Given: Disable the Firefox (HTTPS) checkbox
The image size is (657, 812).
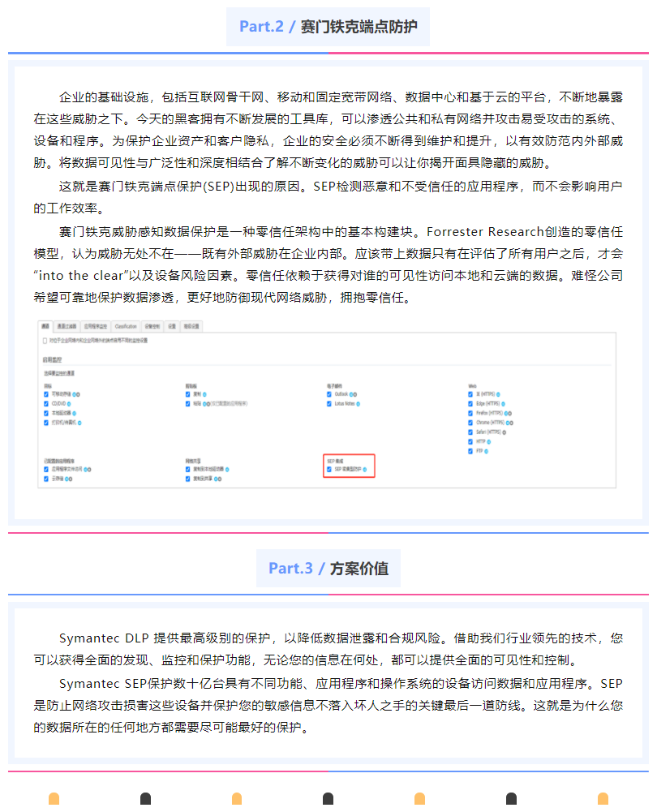Looking at the screenshot, I should (470, 413).
